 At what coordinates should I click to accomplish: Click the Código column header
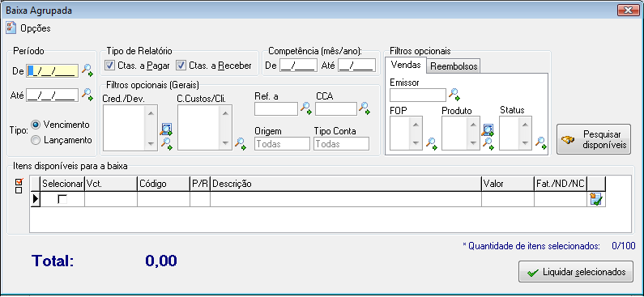click(x=164, y=185)
